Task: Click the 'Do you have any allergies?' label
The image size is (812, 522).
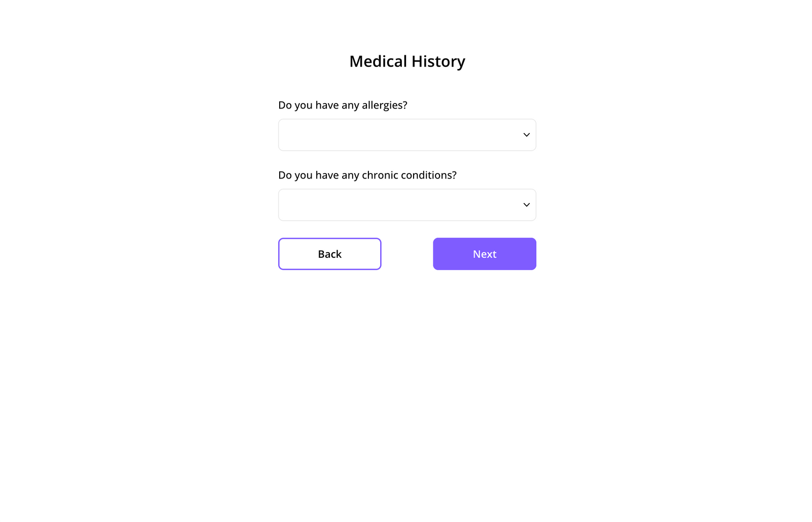Action: [x=343, y=105]
